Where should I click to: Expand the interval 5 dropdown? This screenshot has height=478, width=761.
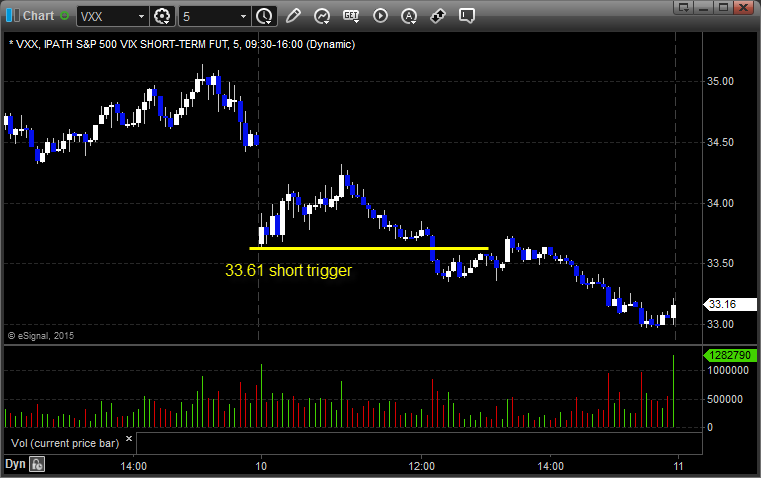point(244,16)
